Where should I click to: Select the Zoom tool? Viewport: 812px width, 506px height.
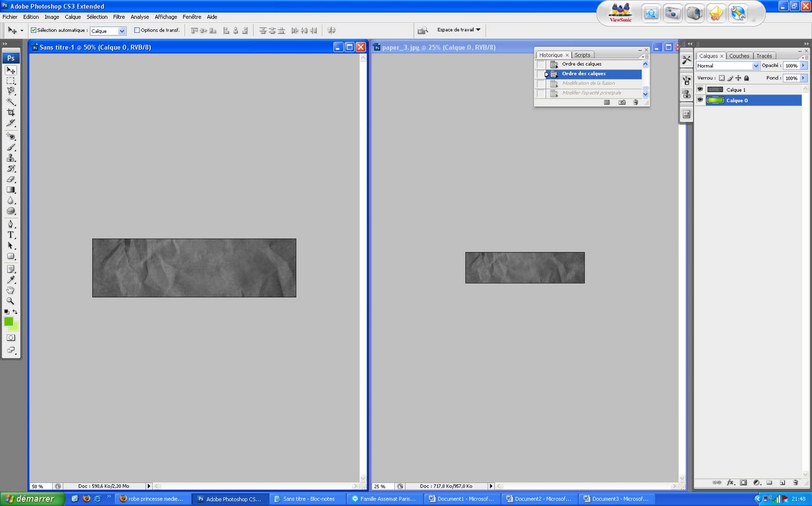pyautogui.click(x=11, y=301)
